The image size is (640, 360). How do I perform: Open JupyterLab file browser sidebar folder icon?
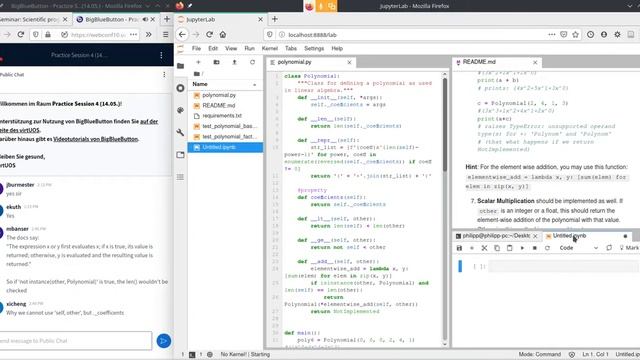click(180, 66)
